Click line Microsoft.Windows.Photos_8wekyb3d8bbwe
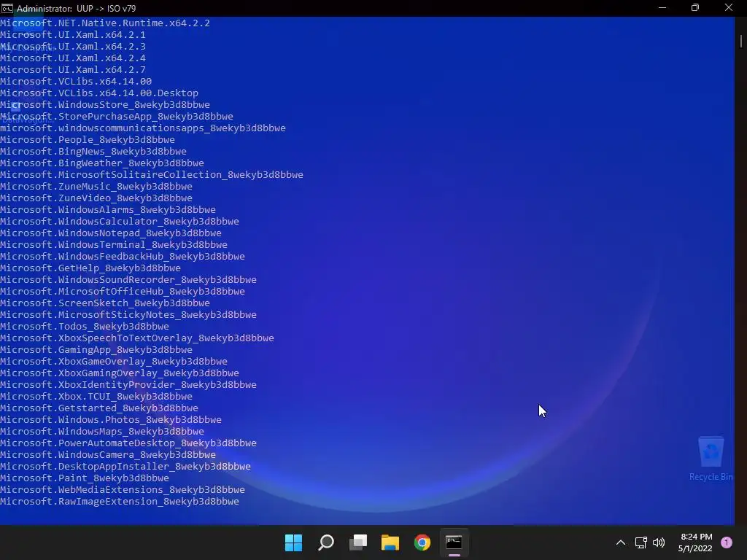Image resolution: width=747 pixels, height=560 pixels. coord(111,419)
